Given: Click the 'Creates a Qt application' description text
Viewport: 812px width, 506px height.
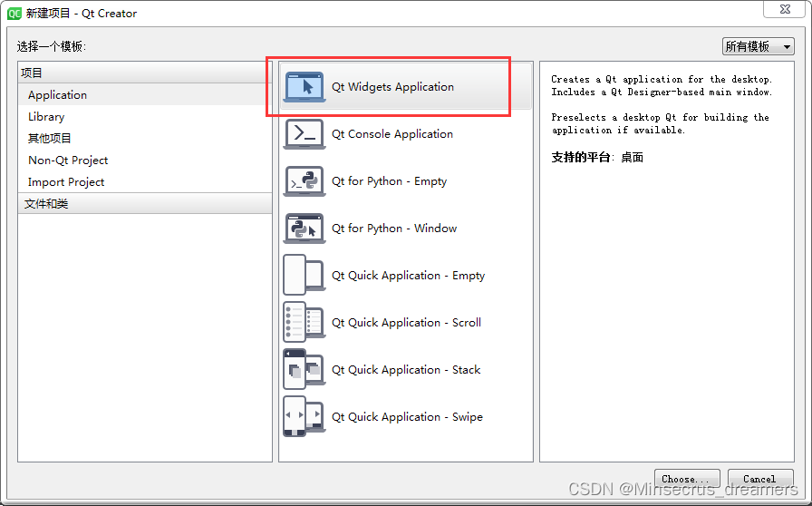Looking at the screenshot, I should [x=662, y=85].
